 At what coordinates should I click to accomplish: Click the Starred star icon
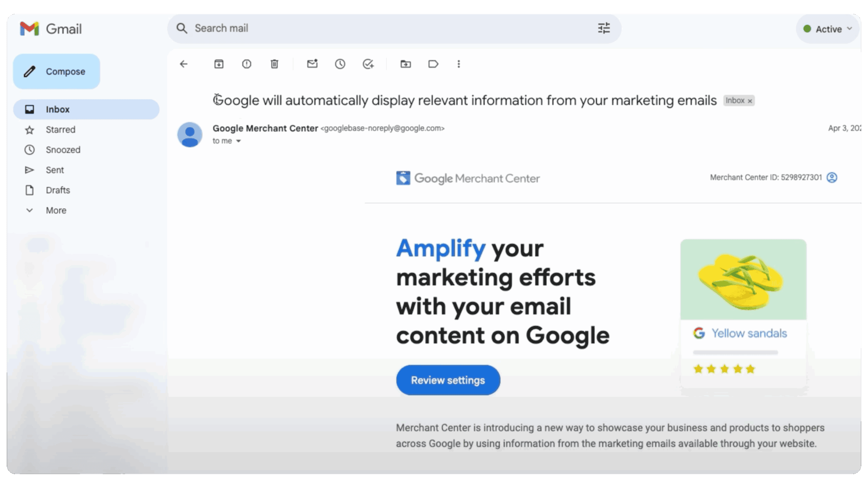pos(29,130)
